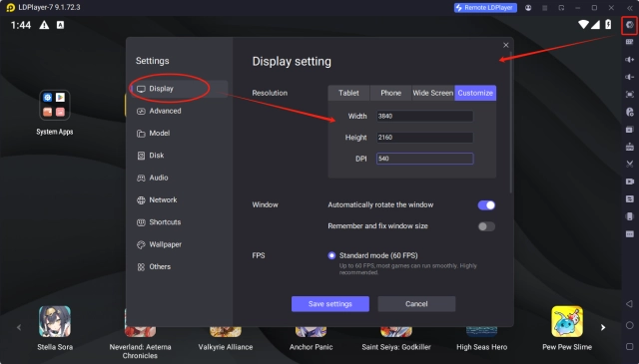Click the Height input field
This screenshot has height=364, width=639.
tap(424, 138)
